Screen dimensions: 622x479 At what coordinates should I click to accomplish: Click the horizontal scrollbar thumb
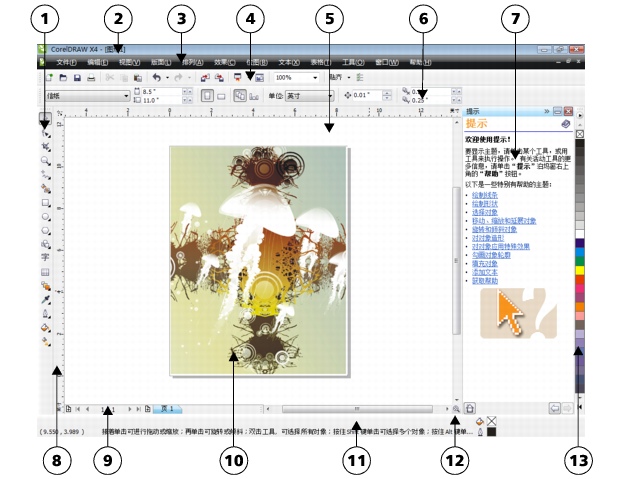coord(357,409)
